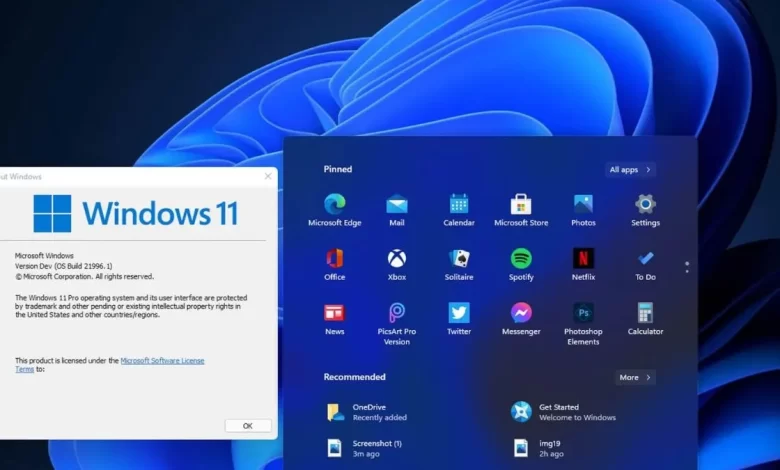Click the 'Version Dev (OS Build 21996.1)' text
Image resolution: width=780 pixels, height=470 pixels.
click(64, 266)
